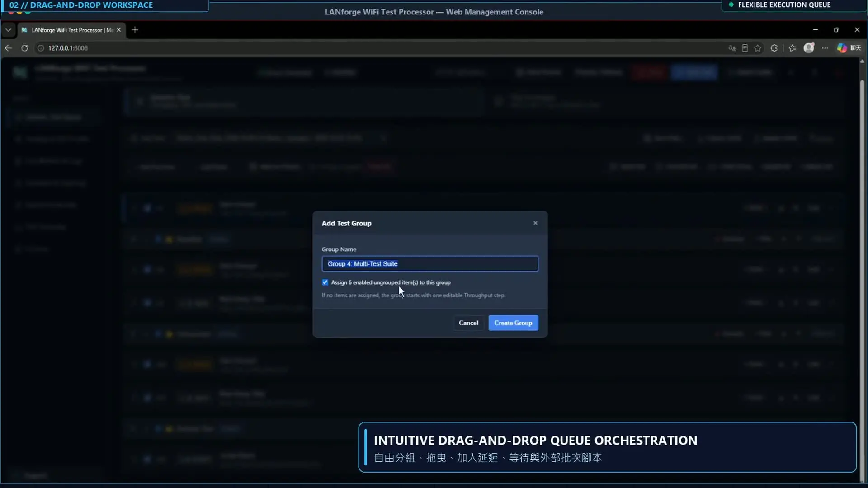
Task: Click the translate page icon
Action: tap(732, 48)
